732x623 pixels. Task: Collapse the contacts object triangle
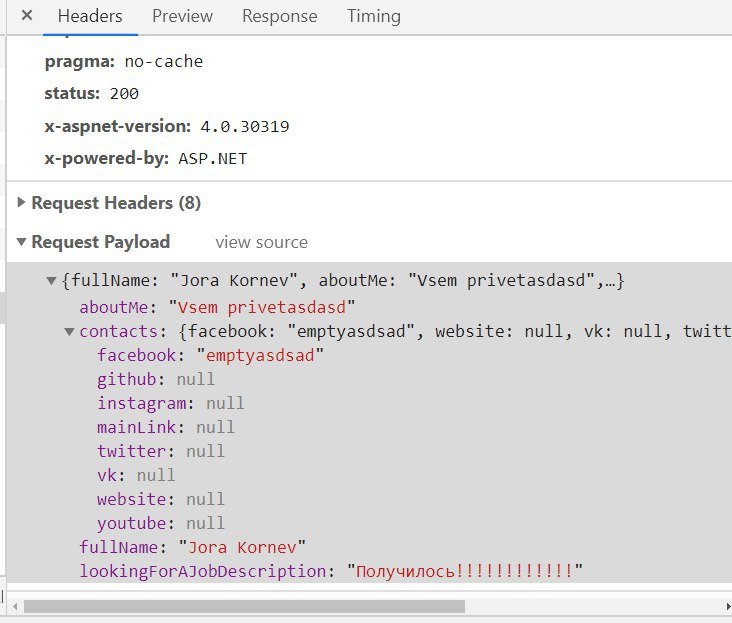[69, 331]
